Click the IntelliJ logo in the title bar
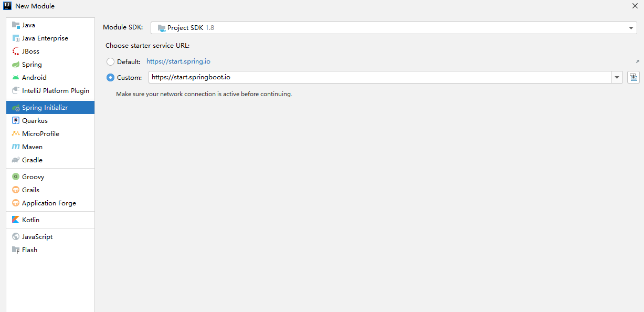The height and width of the screenshot is (312, 644). click(x=7, y=6)
